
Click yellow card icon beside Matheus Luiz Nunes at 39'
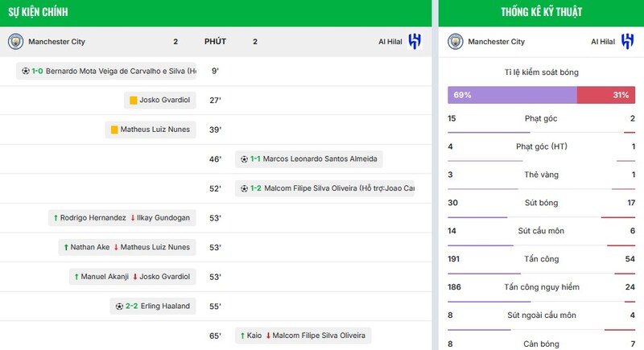coord(114,130)
